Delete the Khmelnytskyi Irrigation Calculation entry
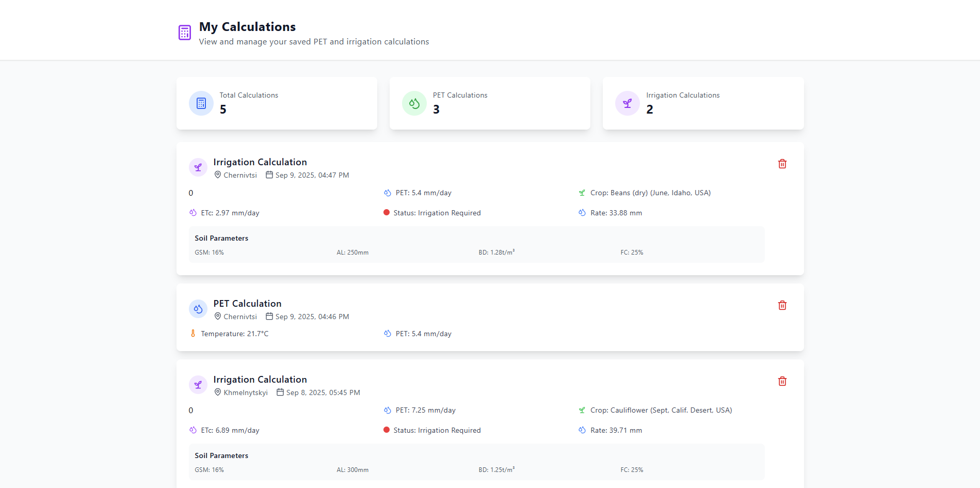980x488 pixels. point(782,381)
